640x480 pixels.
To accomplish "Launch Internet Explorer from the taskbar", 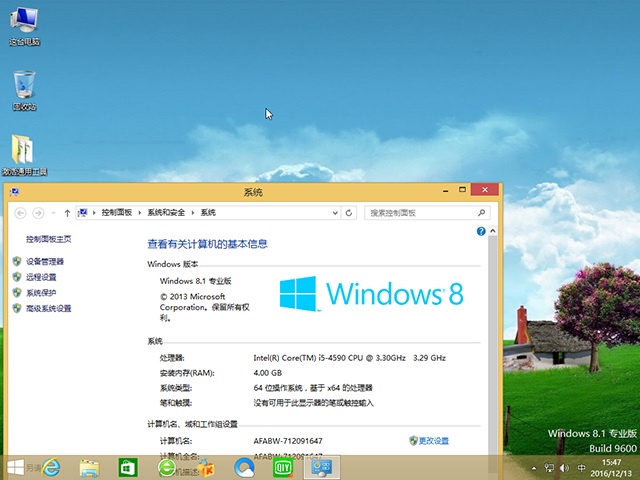I will point(51,467).
